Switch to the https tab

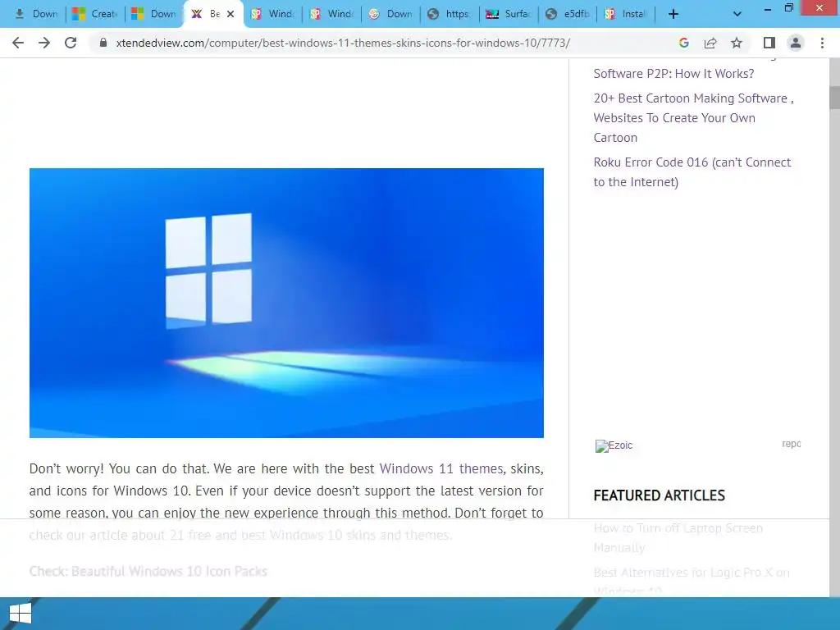click(449, 15)
